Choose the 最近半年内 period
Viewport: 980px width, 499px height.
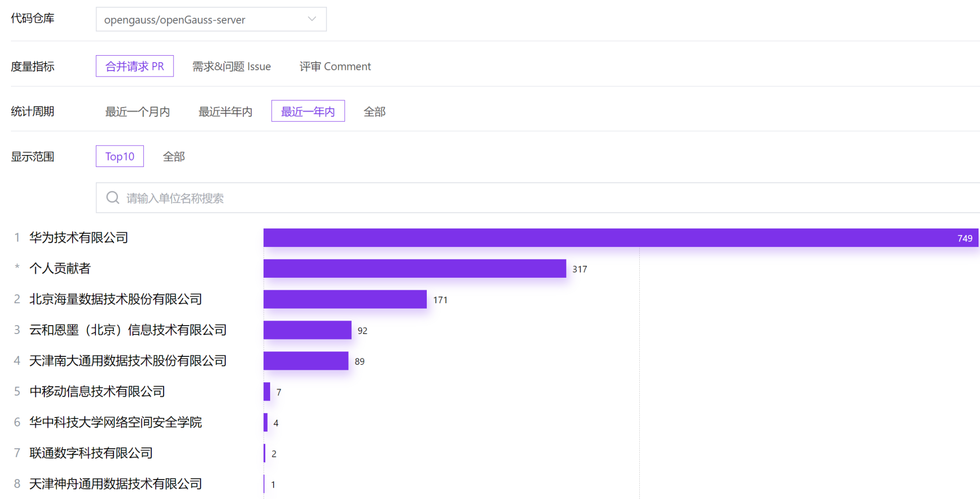225,111
